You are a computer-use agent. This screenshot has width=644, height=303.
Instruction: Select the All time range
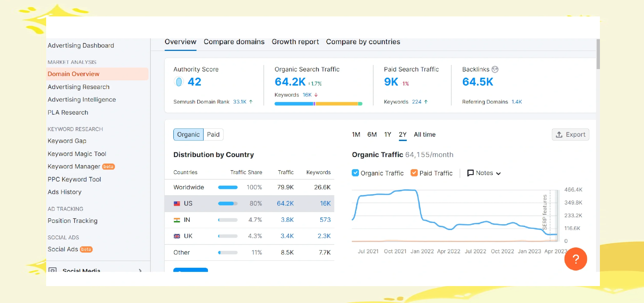[425, 135]
